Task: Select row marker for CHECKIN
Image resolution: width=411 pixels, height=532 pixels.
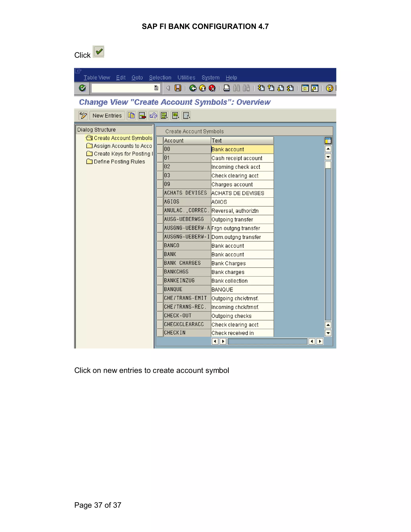Action: click(160, 333)
